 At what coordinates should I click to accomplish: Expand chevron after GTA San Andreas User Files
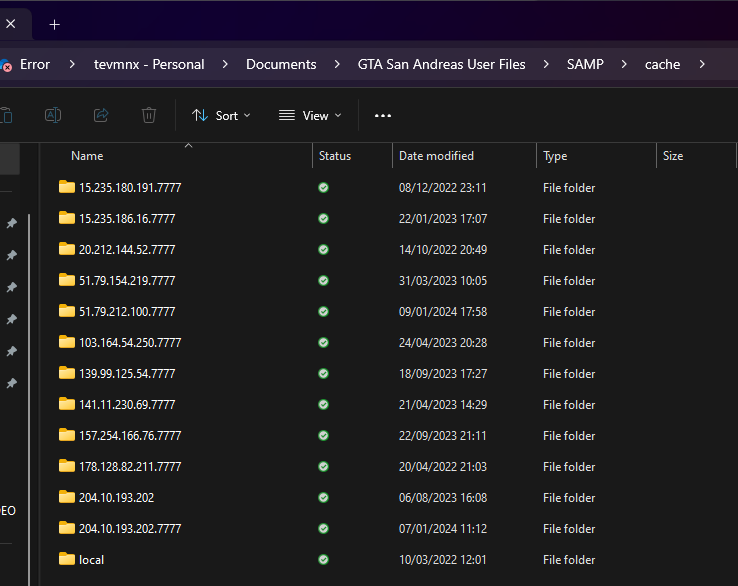pos(546,64)
